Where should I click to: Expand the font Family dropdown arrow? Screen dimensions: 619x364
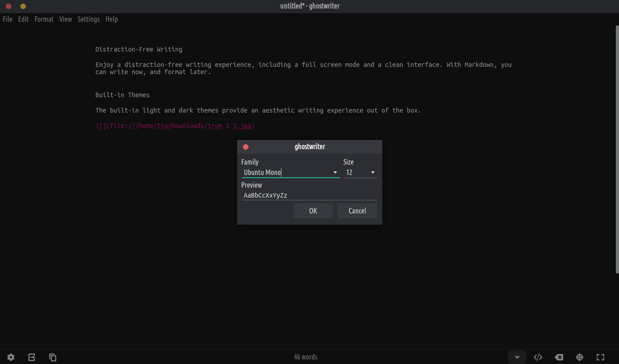click(335, 173)
